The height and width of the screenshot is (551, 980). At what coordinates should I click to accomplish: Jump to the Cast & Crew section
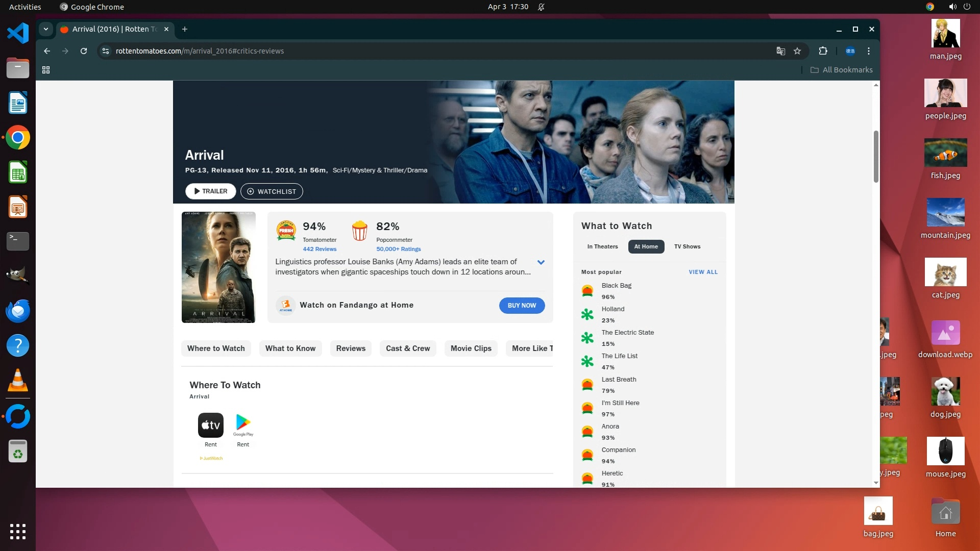click(x=408, y=348)
